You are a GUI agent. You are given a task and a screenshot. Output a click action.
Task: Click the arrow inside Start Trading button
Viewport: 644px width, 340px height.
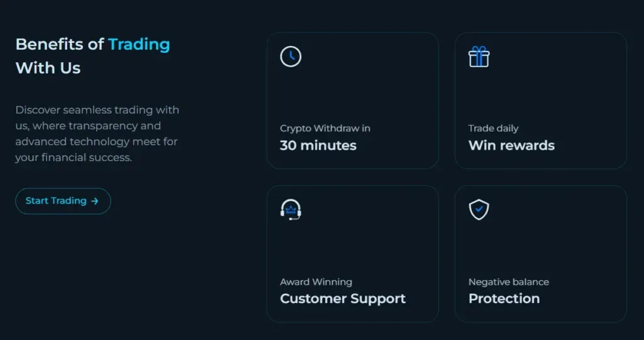[95, 201]
